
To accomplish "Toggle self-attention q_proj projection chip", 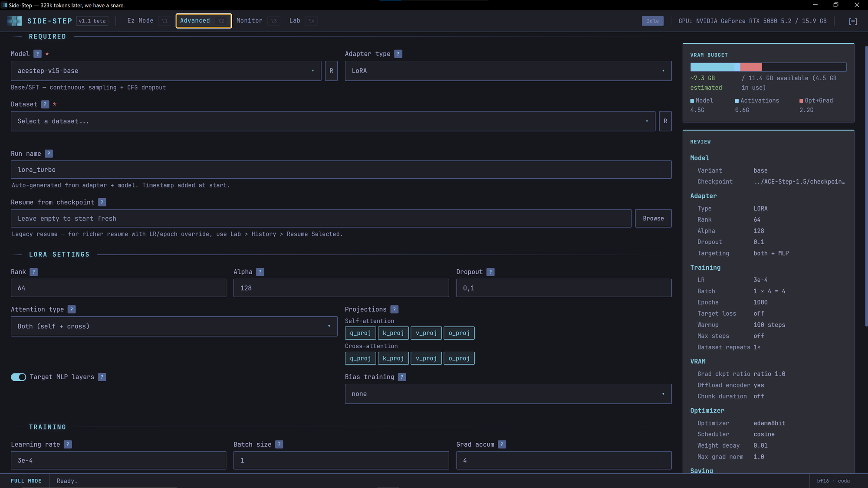I will pos(360,333).
